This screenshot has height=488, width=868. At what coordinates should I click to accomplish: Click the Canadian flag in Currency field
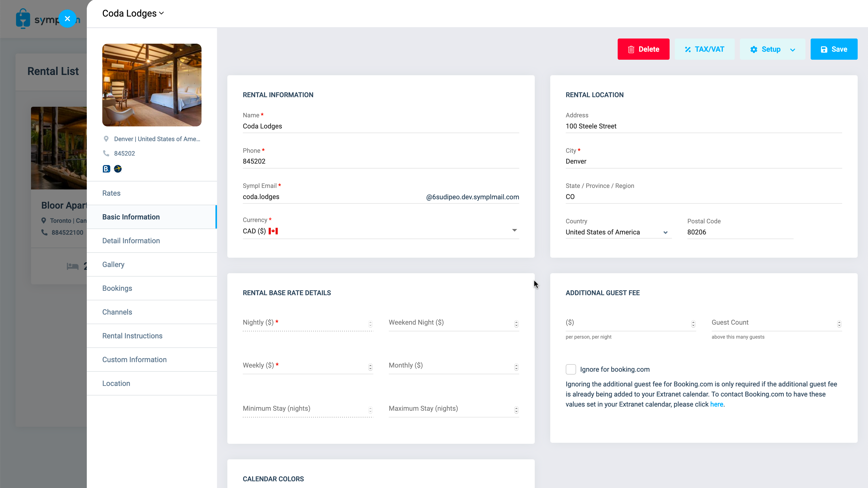tap(273, 231)
